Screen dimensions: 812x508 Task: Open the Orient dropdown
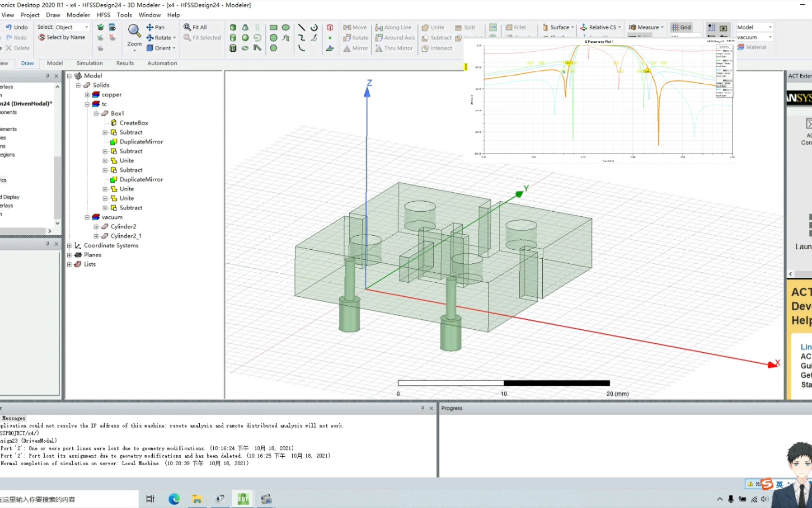click(174, 48)
